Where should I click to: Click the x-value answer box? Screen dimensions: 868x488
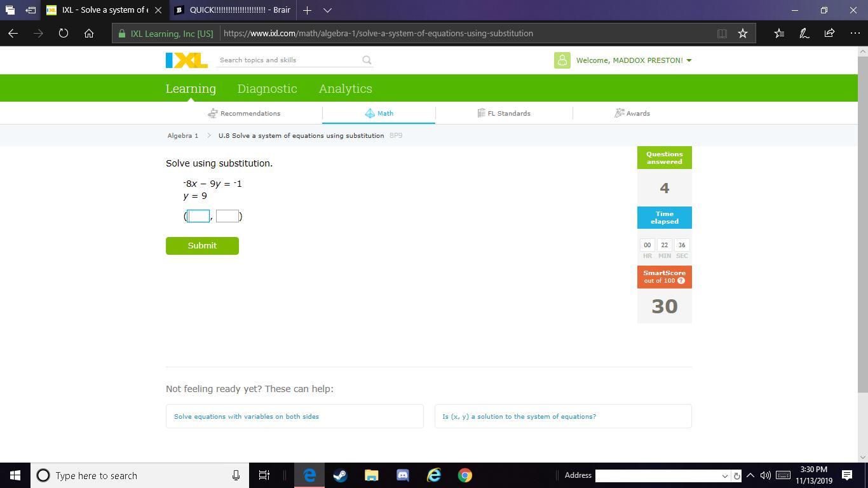click(198, 216)
